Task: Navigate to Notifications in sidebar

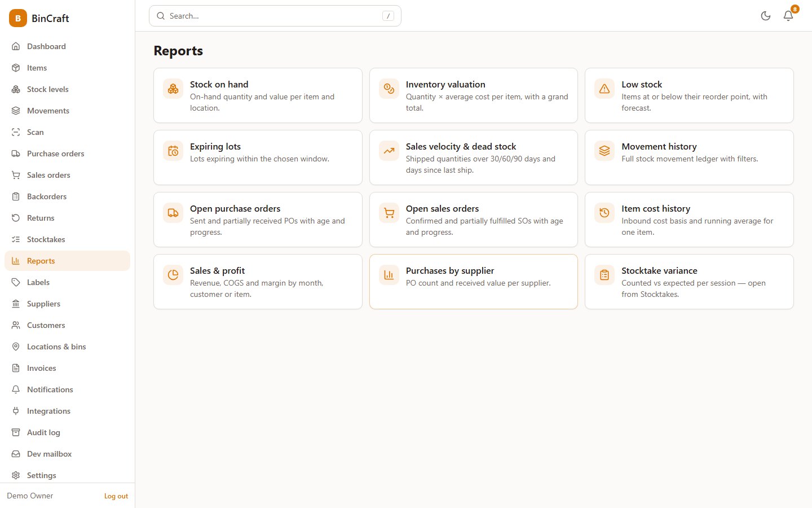Action: [x=67, y=389]
